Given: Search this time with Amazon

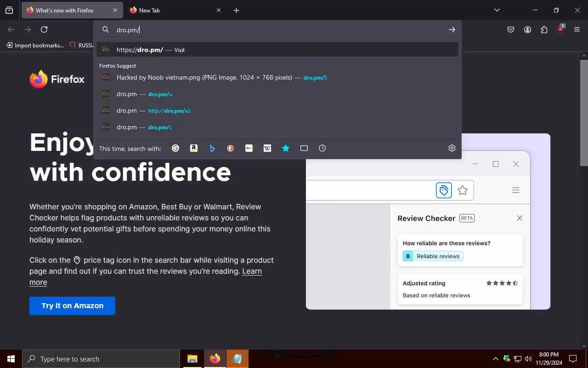Looking at the screenshot, I should (194, 148).
